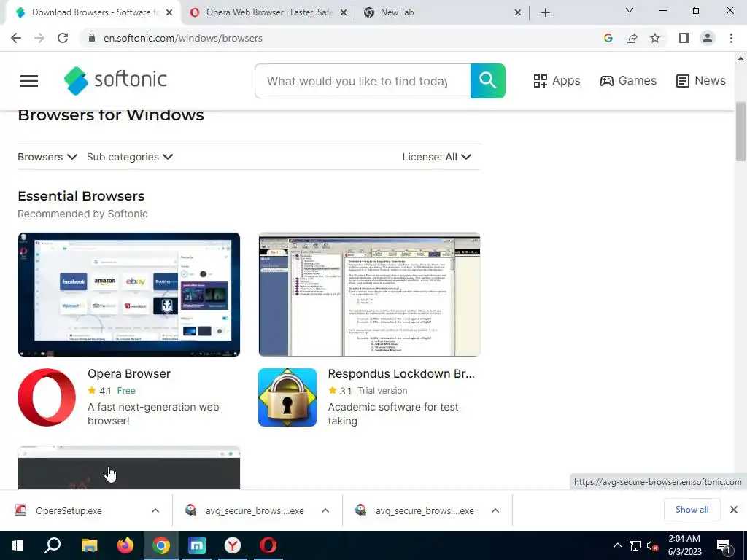This screenshot has height=560, width=747.
Task: Click the address bar URL
Action: 183,38
